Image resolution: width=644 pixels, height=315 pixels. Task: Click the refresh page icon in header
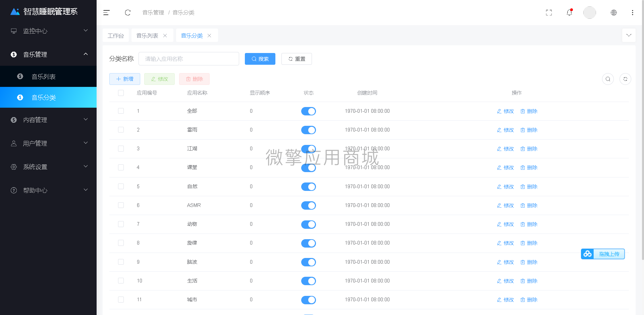pyautogui.click(x=128, y=13)
